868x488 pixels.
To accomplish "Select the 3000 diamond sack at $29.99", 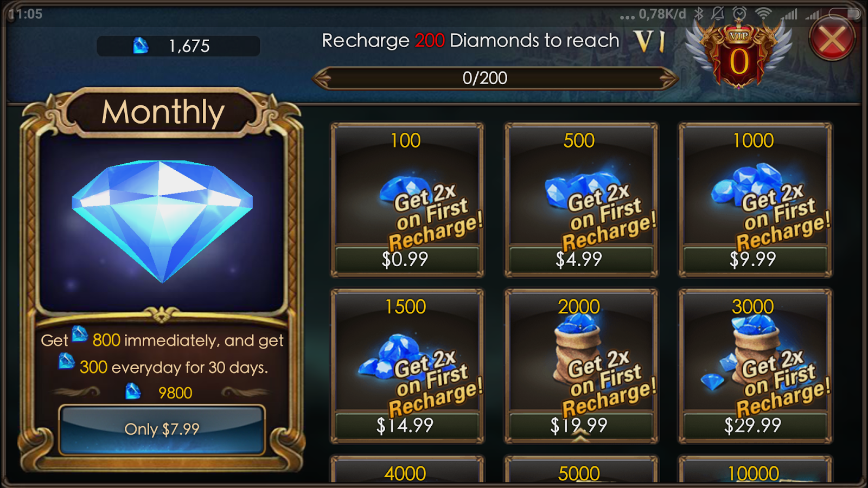I will click(755, 366).
